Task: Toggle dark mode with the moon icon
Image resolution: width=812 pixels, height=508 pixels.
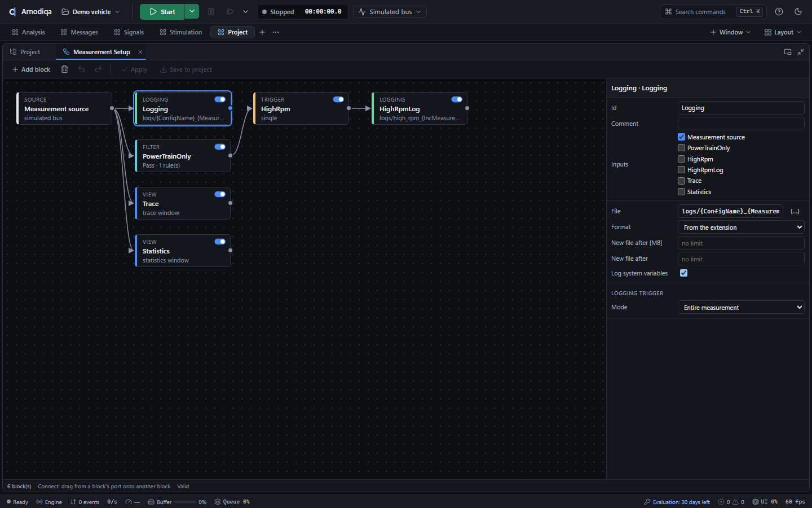Action: coord(798,12)
